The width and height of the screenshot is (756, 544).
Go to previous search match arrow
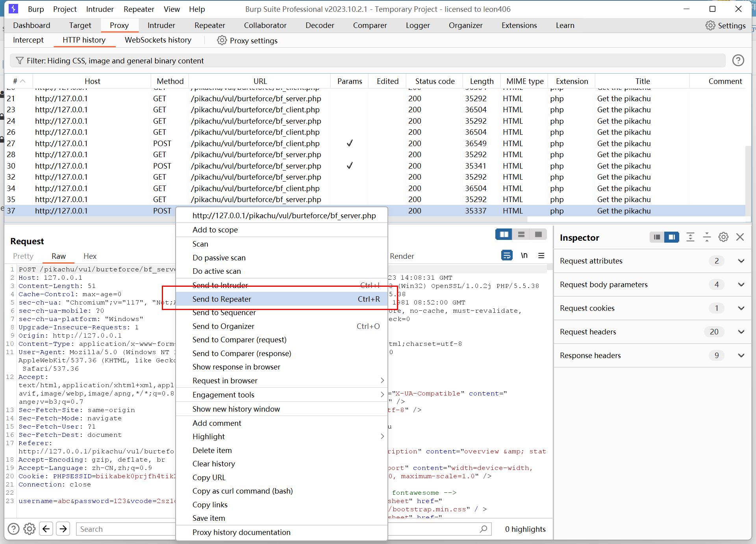click(46, 529)
